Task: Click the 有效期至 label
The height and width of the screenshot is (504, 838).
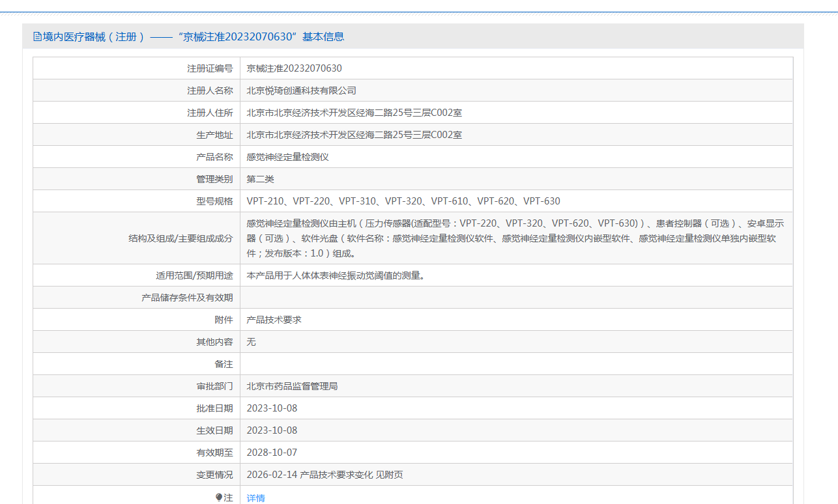Action: 214,453
